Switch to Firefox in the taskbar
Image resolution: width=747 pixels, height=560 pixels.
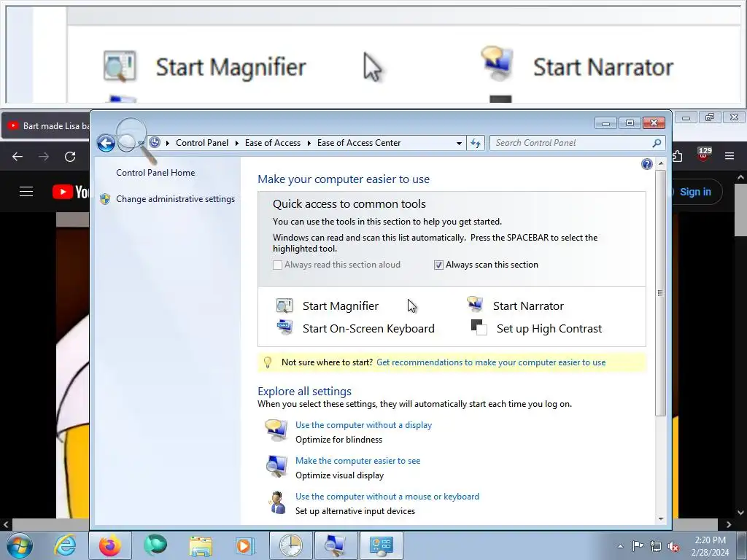110,545
